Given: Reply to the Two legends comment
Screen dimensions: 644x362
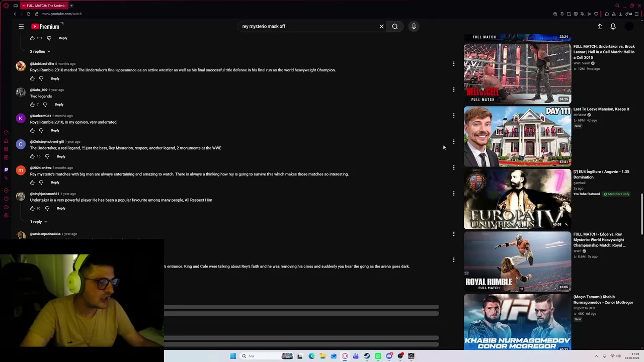Looking at the screenshot, I should tap(59, 105).
